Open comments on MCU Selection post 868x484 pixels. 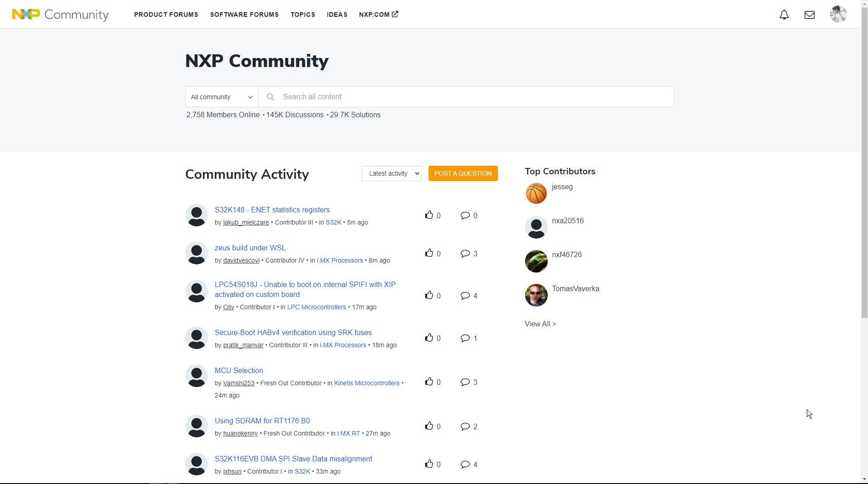click(465, 382)
